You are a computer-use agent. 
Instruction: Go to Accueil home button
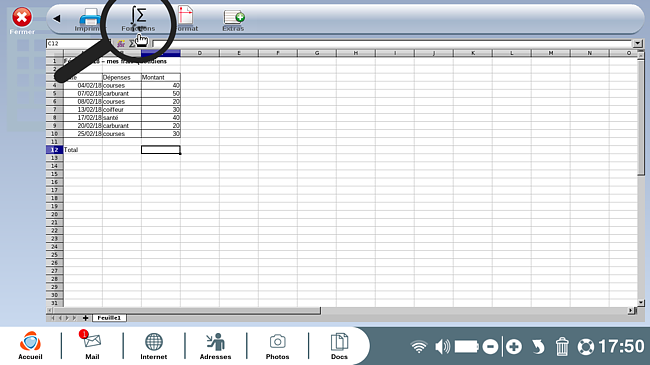point(30,345)
